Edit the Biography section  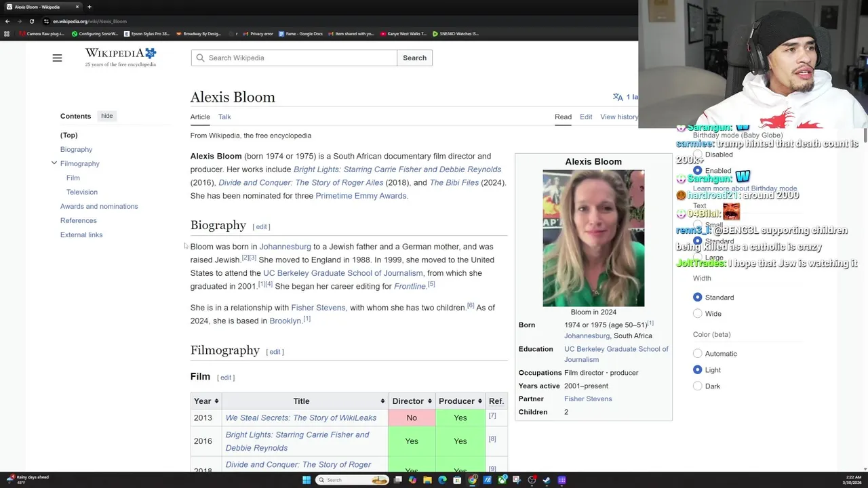pos(261,226)
